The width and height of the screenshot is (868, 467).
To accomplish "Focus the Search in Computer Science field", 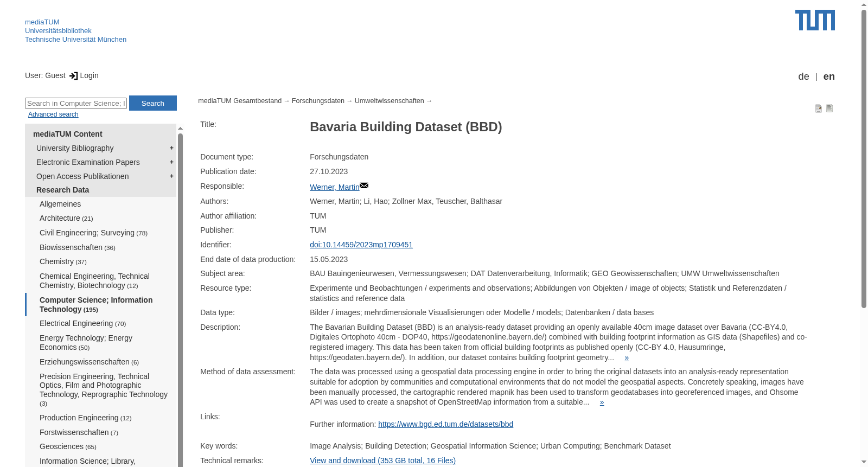I will tap(76, 103).
